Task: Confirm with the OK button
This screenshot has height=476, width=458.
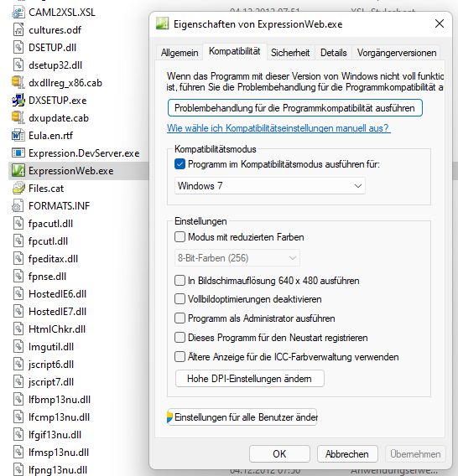Action: 279,454
